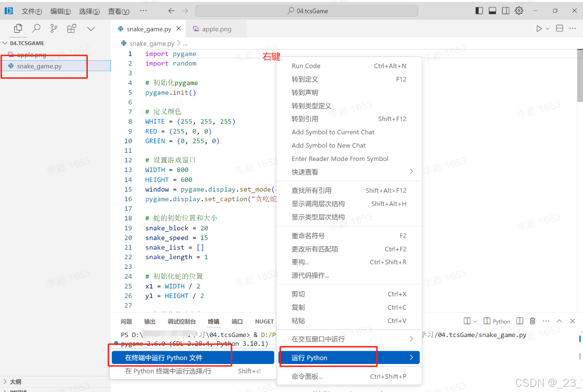Toggle the primary sidebar layout button
Screen dimensions: 583x392
[x=479, y=10]
